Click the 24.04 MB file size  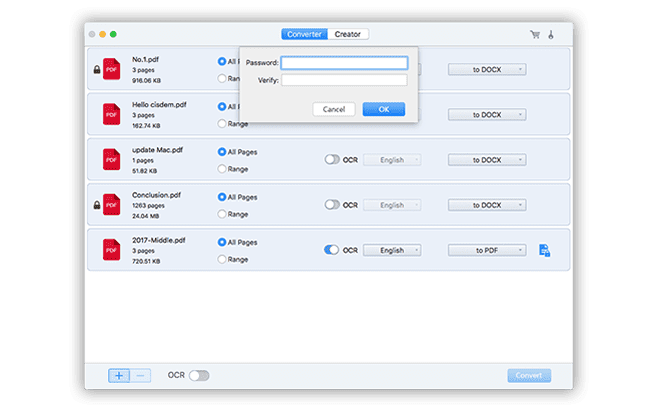pos(145,216)
